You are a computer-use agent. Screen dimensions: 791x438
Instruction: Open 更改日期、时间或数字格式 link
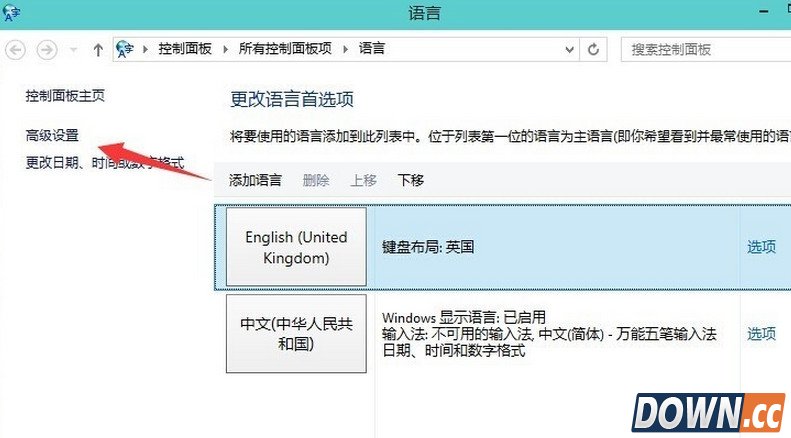coord(105,162)
